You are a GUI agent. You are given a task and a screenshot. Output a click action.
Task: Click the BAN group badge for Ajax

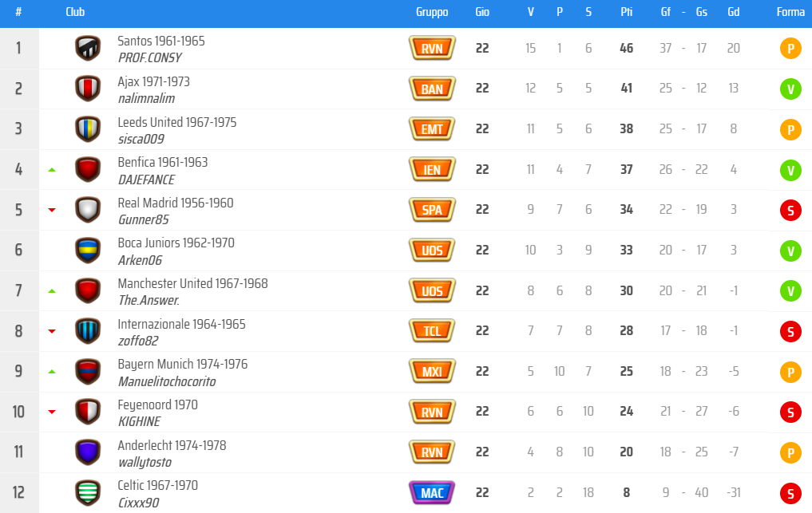[x=432, y=89]
